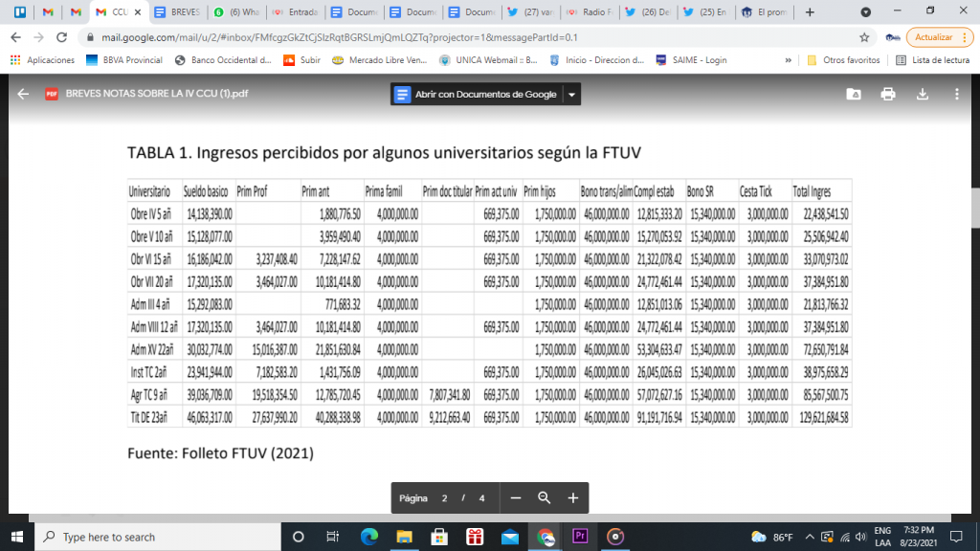This screenshot has height=551, width=980.
Task: Open the BBVA Provincial bookmark
Action: [122, 59]
